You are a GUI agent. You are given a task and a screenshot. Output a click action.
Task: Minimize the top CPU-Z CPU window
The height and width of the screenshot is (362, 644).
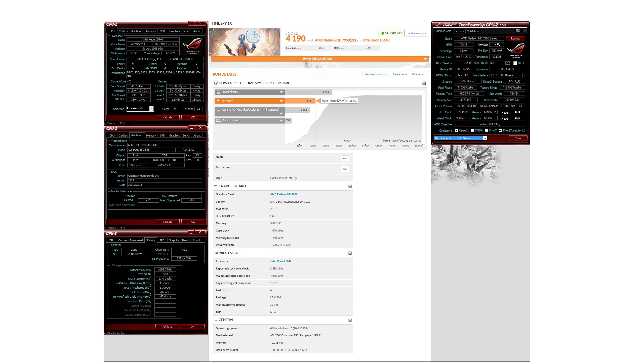[192, 23]
